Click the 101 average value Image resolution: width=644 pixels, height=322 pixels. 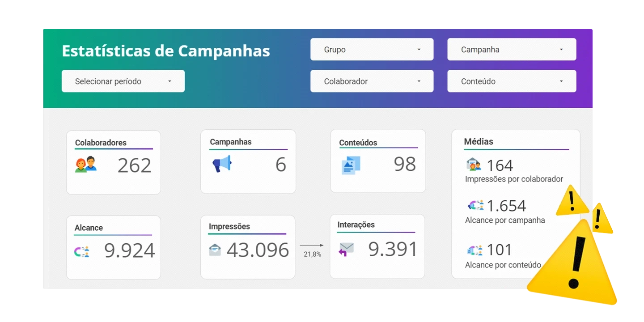(499, 250)
